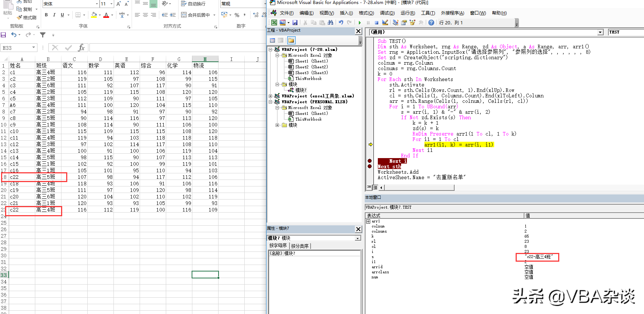
Task: Toggle italic formatting in the ribbon
Action: tap(54, 15)
